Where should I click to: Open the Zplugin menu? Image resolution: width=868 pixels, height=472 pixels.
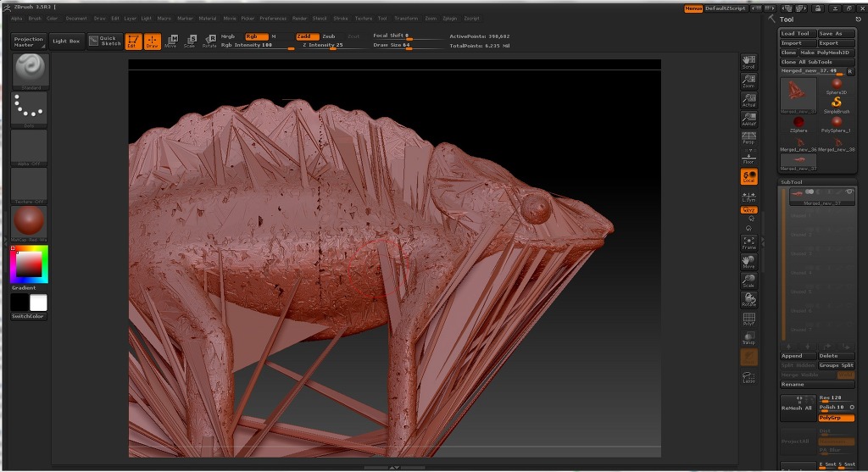point(450,19)
